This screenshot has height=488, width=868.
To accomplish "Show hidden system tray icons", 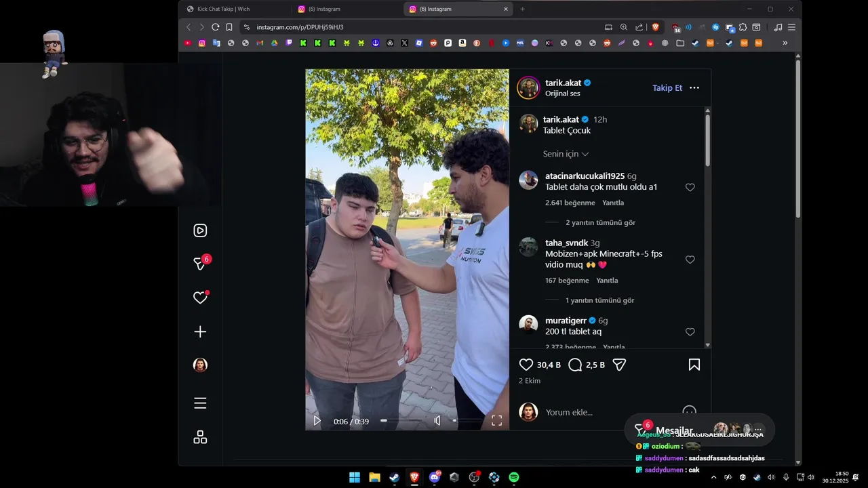I will (x=713, y=477).
